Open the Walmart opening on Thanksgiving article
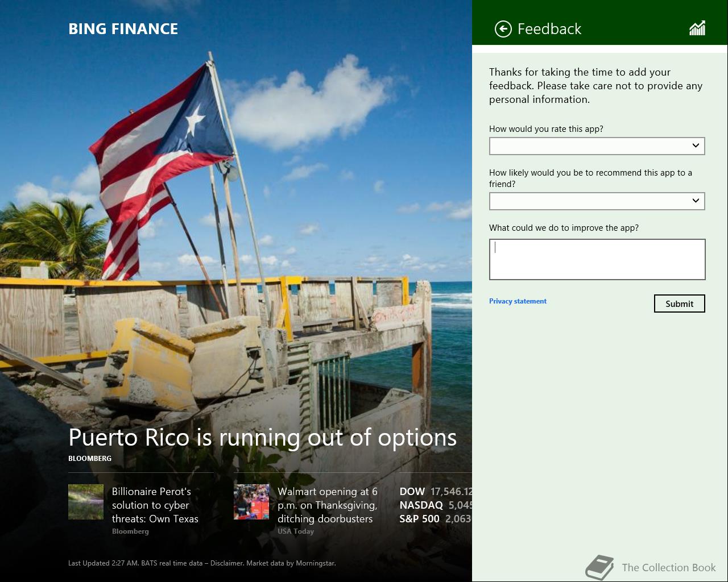This screenshot has width=728, height=582. point(328,505)
